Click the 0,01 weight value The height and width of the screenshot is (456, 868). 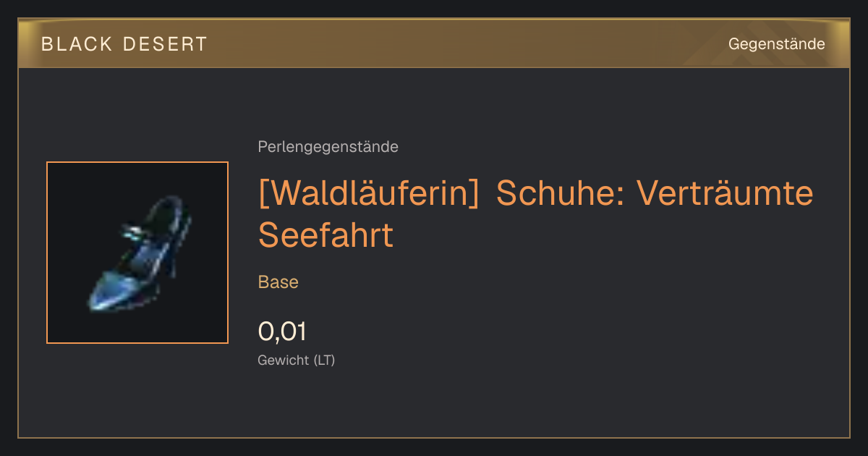(x=282, y=332)
